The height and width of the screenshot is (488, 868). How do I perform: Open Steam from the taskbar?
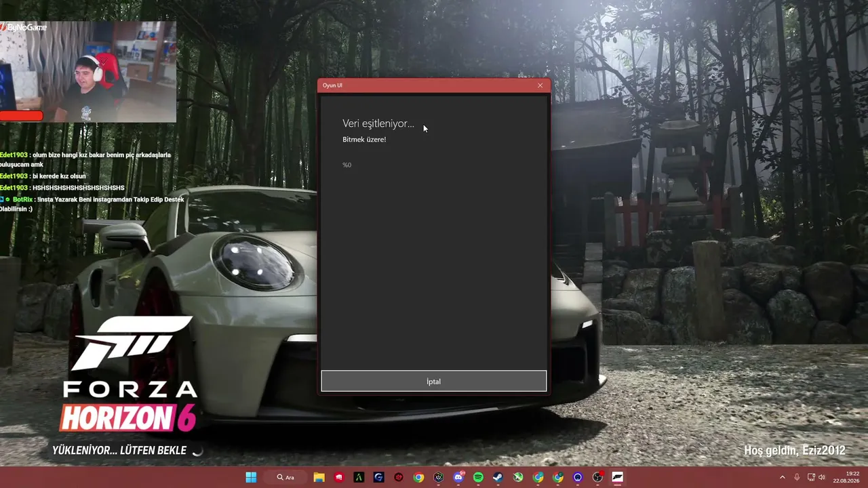[498, 477]
